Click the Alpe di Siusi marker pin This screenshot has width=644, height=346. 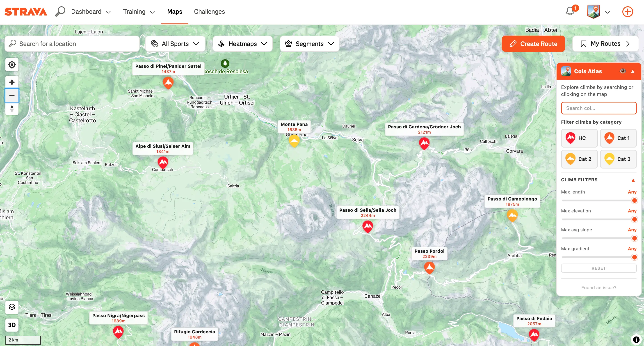point(163,163)
